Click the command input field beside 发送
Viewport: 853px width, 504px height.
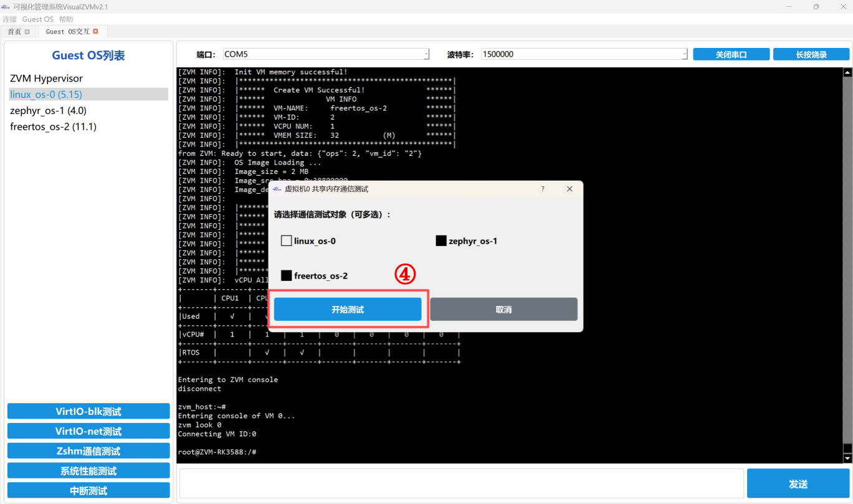[462, 484]
